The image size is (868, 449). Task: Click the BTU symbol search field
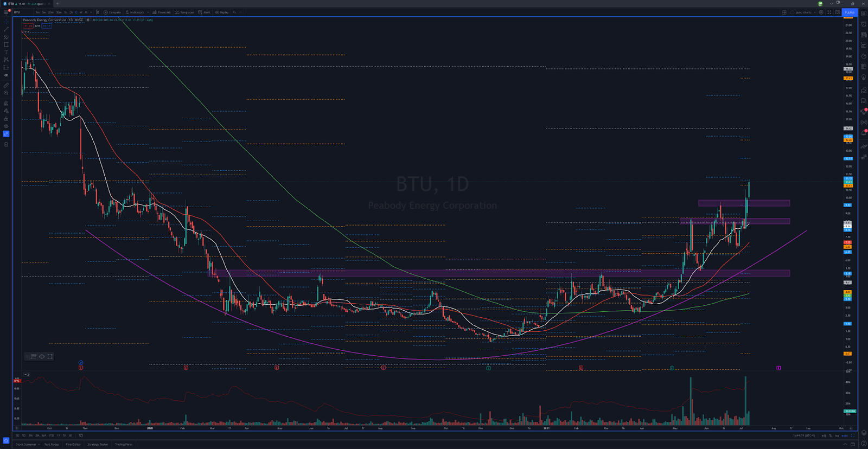[x=22, y=12]
